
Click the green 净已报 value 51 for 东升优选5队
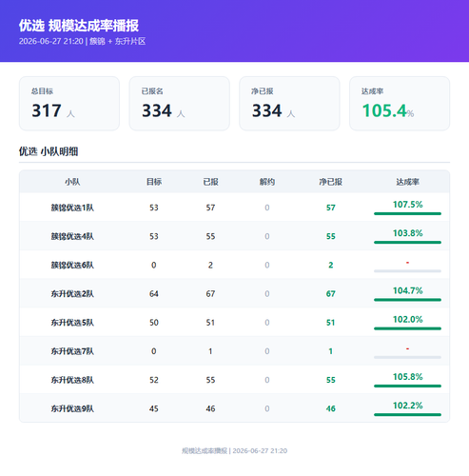(331, 323)
